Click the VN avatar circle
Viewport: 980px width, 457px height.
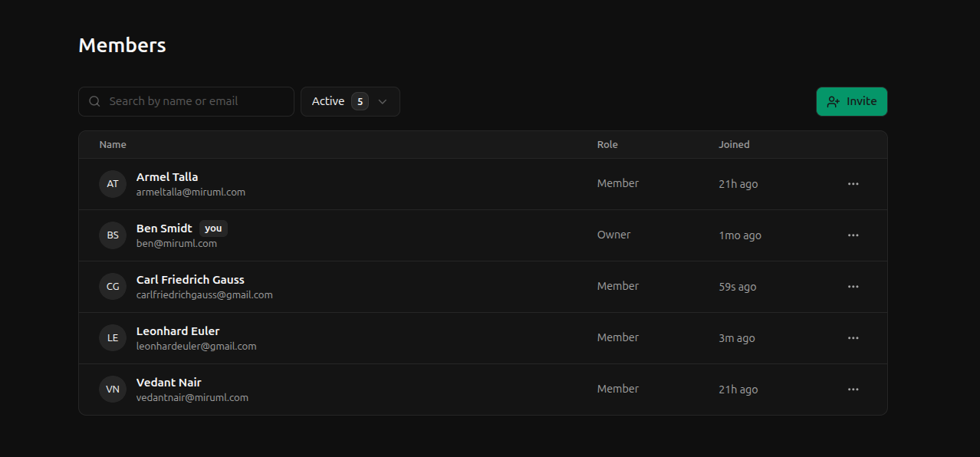coord(113,390)
